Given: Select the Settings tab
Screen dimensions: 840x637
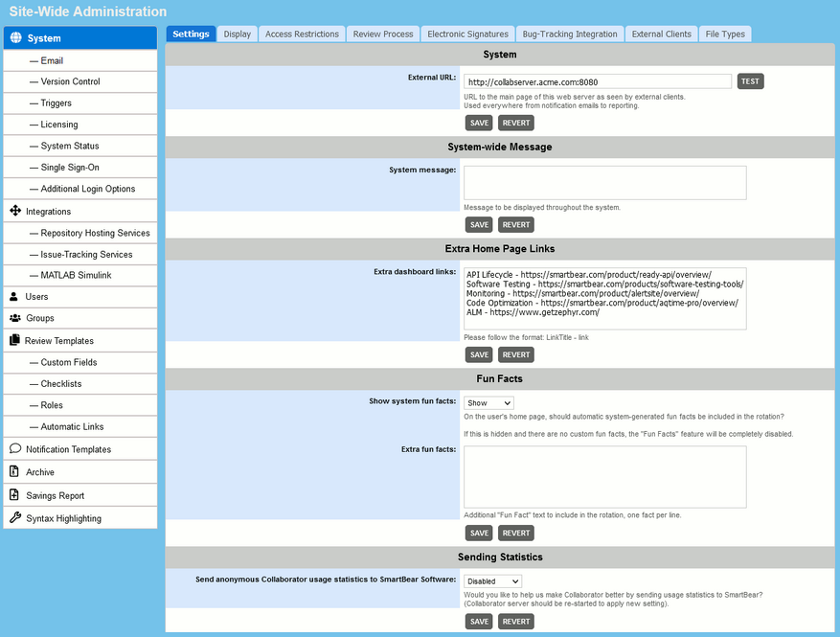Looking at the screenshot, I should (191, 34).
